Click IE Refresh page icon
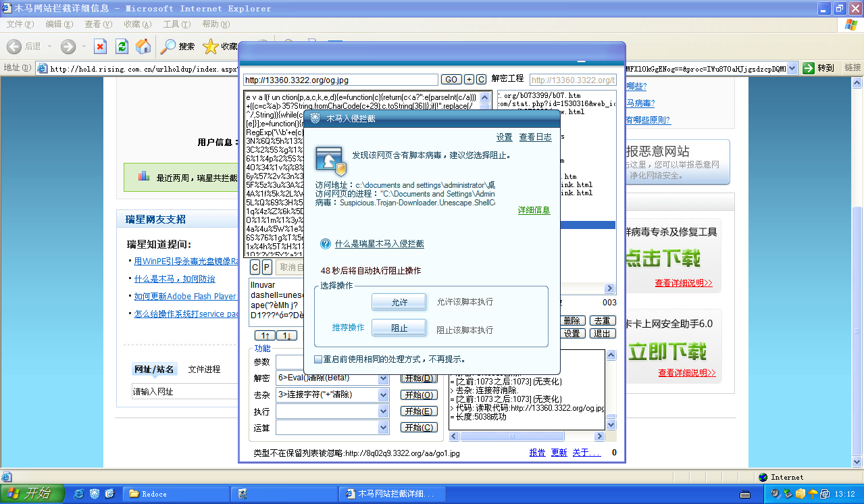 click(122, 47)
